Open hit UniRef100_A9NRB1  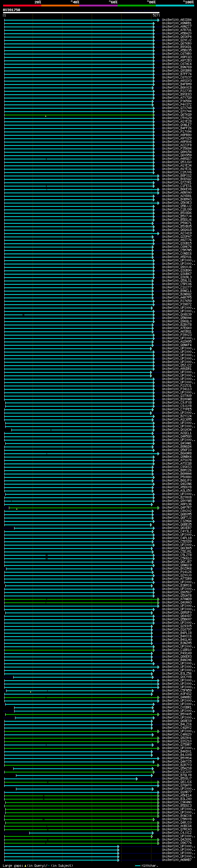coord(177,23)
